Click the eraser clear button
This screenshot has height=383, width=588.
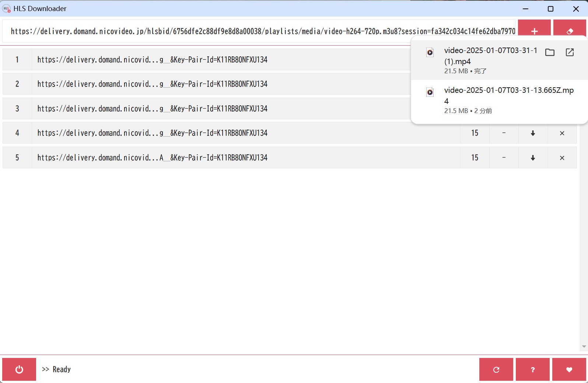[x=570, y=29]
